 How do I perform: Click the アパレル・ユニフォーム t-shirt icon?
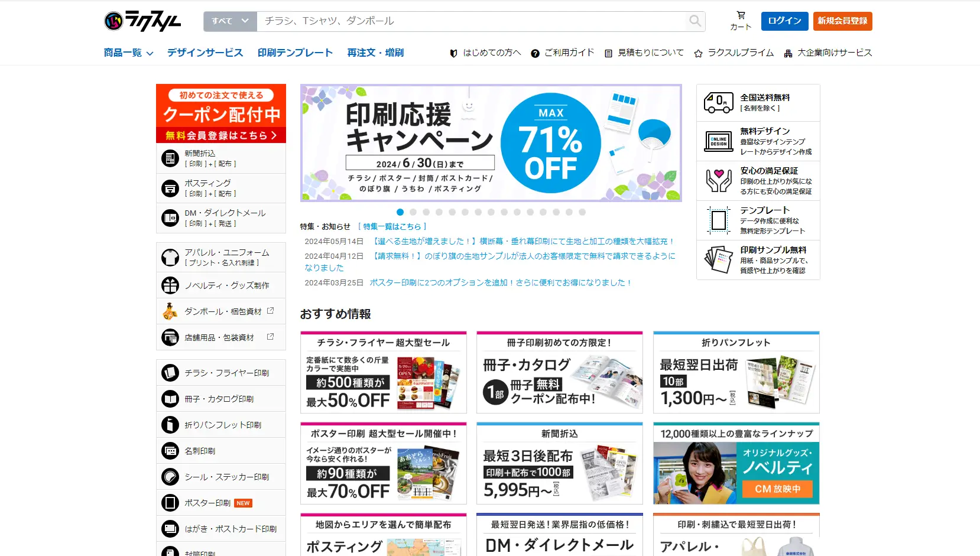[170, 257]
